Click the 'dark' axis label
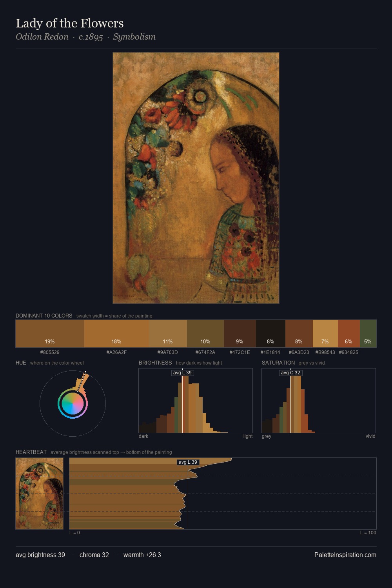 (143, 436)
